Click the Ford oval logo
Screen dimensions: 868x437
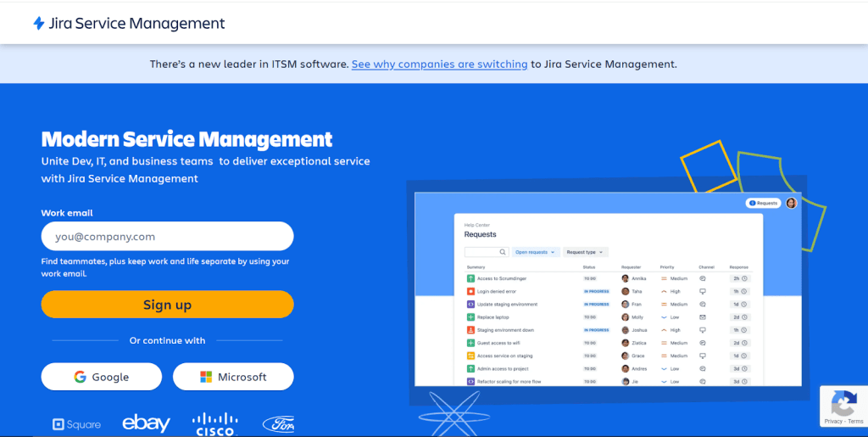tap(278, 424)
